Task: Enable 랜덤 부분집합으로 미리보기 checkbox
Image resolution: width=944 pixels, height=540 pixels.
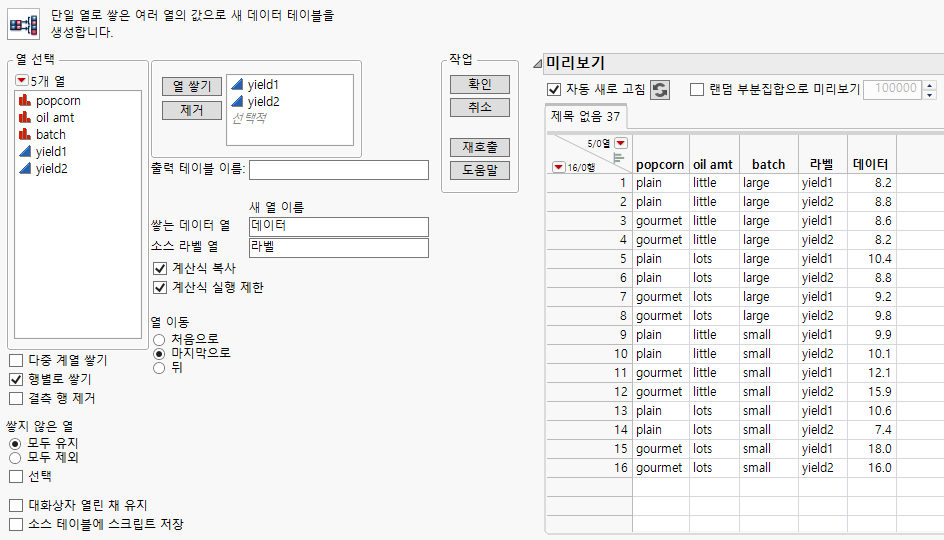Action: coord(697,90)
